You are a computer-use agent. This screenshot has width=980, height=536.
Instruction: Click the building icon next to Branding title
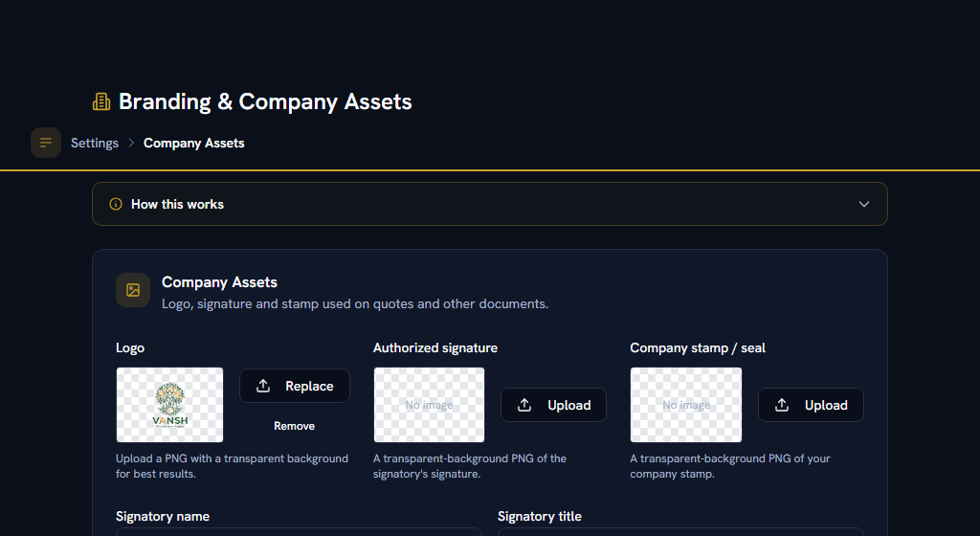pos(101,101)
